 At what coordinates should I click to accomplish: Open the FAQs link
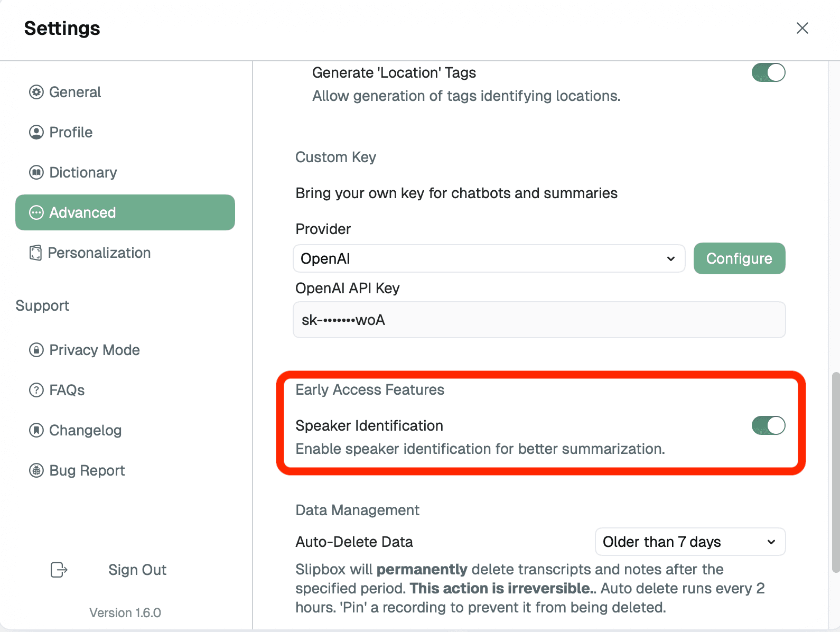click(x=125, y=390)
